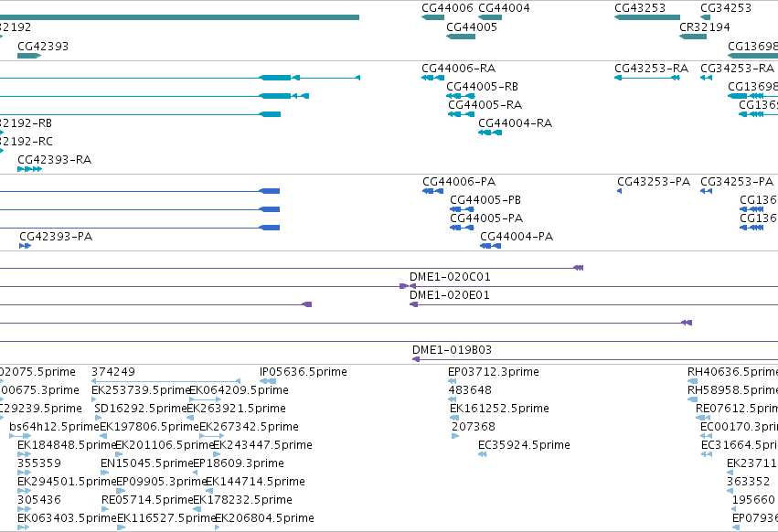This screenshot has height=532, width=778.
Task: Open EST EK201106.5prime
Action: click(x=165, y=446)
